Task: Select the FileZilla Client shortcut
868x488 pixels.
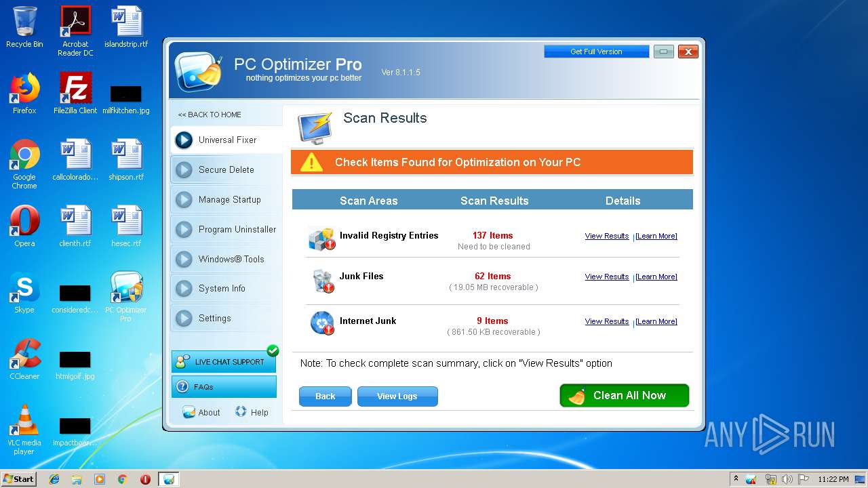Action: [x=75, y=94]
